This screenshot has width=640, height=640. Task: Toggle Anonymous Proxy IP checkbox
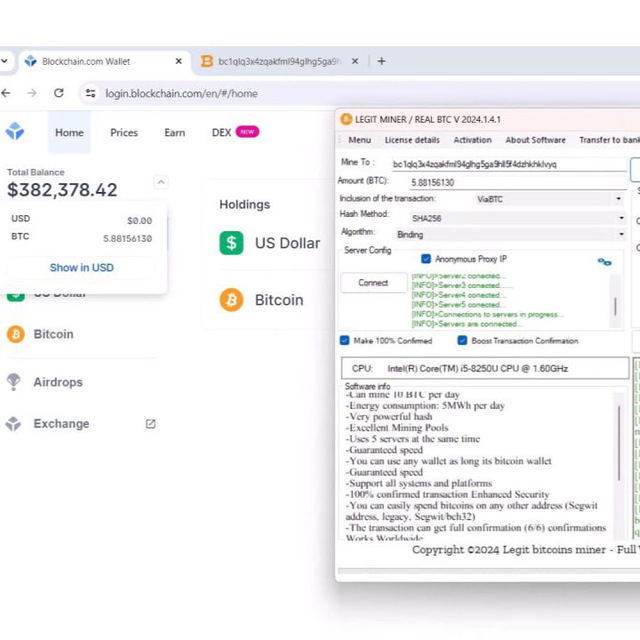click(426, 259)
